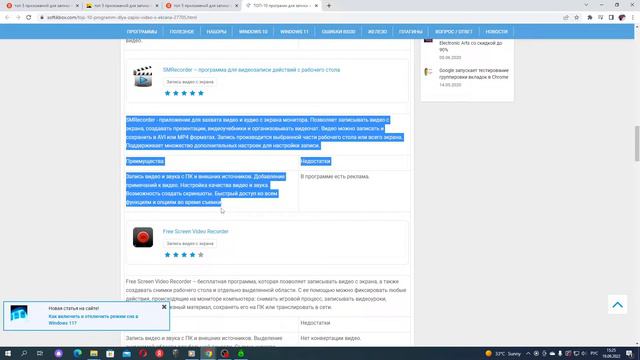Click the browser back arrow
This screenshot has height=360, width=640.
pyautogui.click(x=7, y=18)
